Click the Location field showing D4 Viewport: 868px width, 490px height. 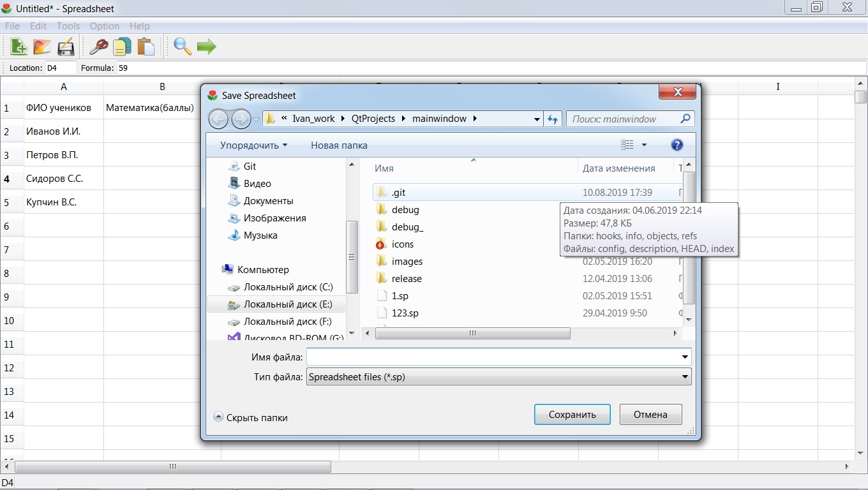point(61,68)
